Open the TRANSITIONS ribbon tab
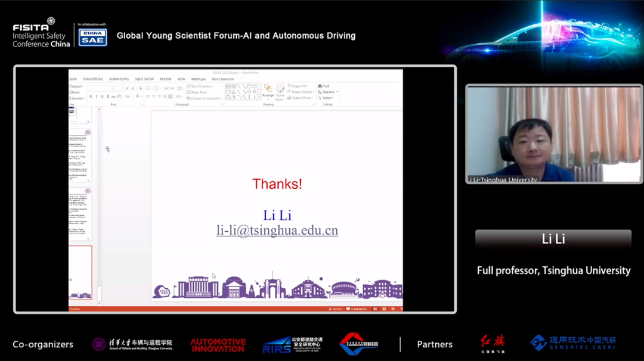This screenshot has height=361, width=644. click(x=92, y=79)
